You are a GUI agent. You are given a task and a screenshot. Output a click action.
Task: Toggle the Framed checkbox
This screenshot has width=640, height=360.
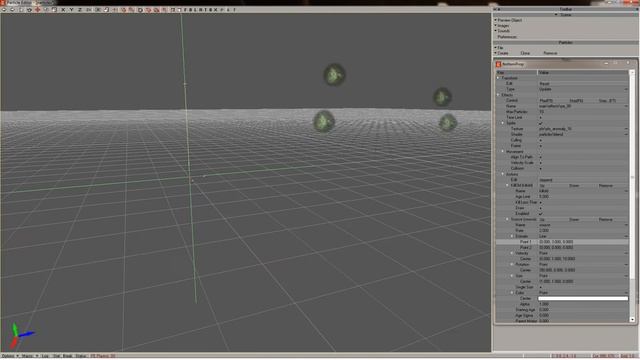click(540, 146)
